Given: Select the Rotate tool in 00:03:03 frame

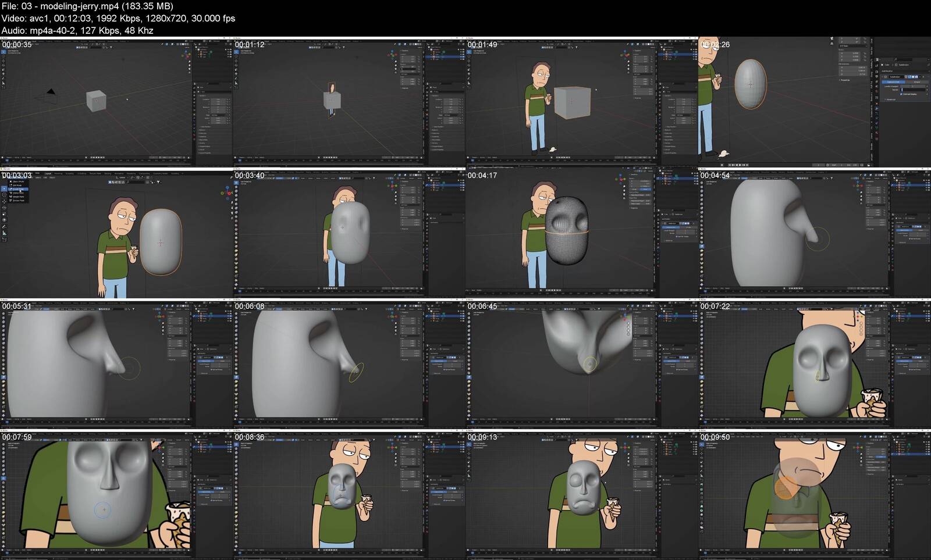Looking at the screenshot, I should pyautogui.click(x=4, y=208).
